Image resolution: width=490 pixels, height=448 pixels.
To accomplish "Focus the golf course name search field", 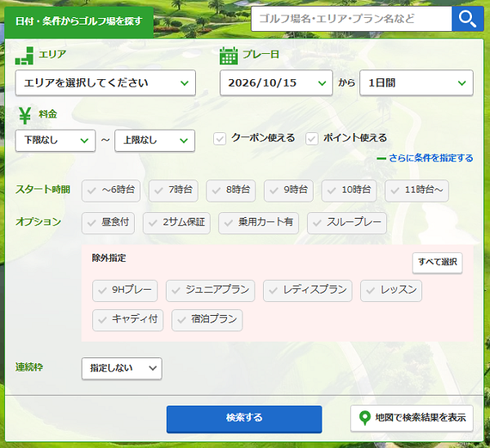I will pos(351,19).
